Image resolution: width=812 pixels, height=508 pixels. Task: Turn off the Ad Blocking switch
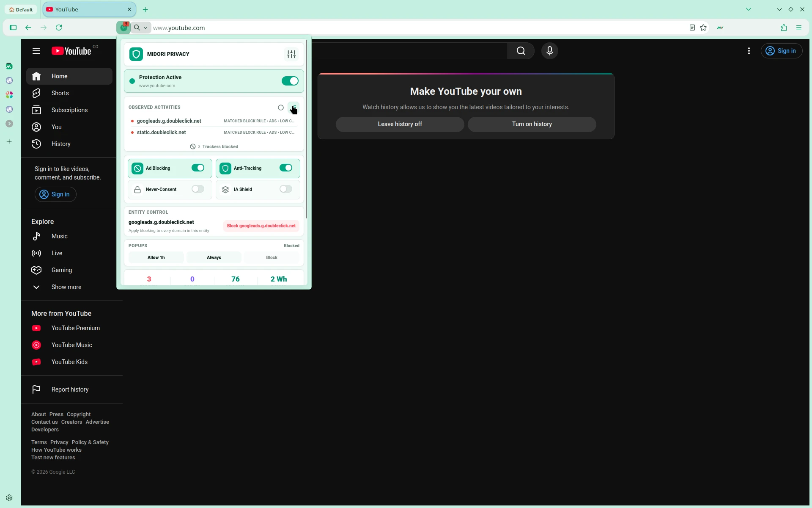click(x=198, y=168)
